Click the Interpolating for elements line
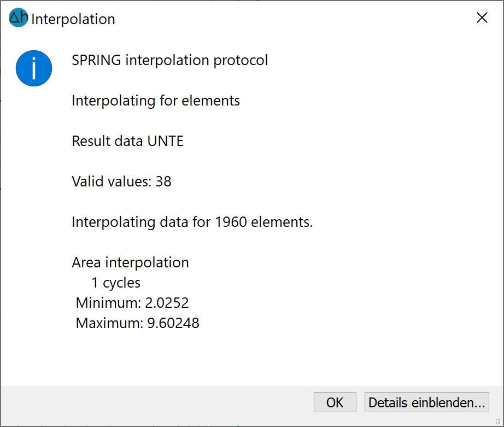 (156, 101)
